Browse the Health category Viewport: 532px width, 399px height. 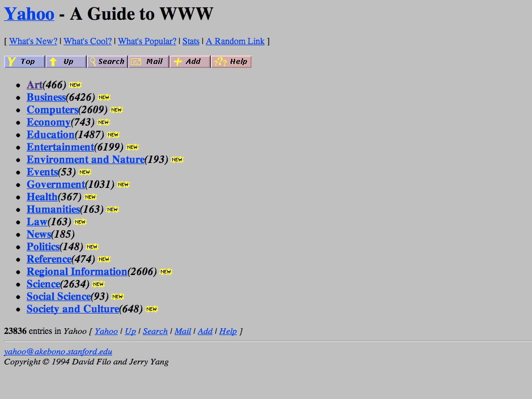(42, 197)
